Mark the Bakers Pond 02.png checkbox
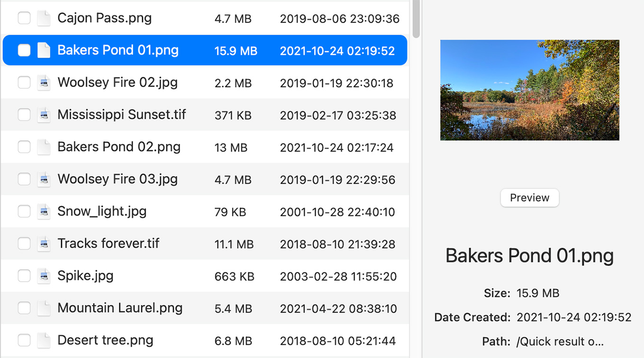Screen dimensions: 644x358 [x=24, y=147]
